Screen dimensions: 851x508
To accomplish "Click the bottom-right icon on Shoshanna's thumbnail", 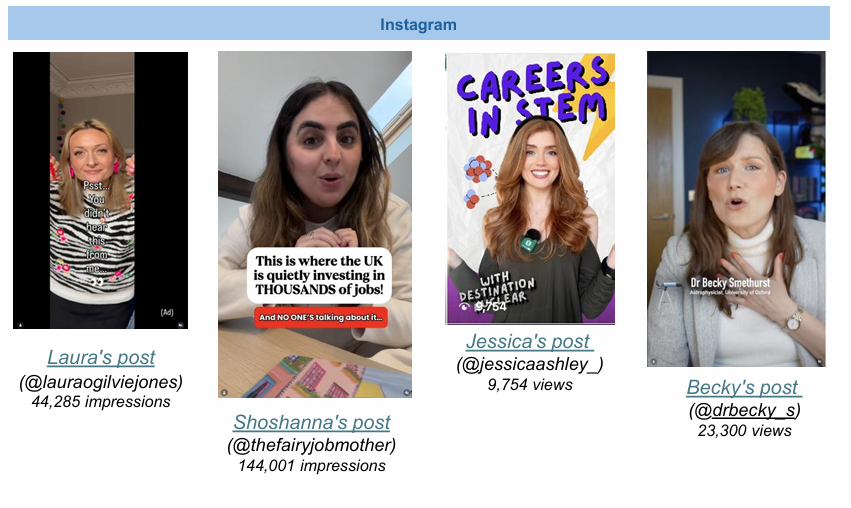I will tap(406, 392).
